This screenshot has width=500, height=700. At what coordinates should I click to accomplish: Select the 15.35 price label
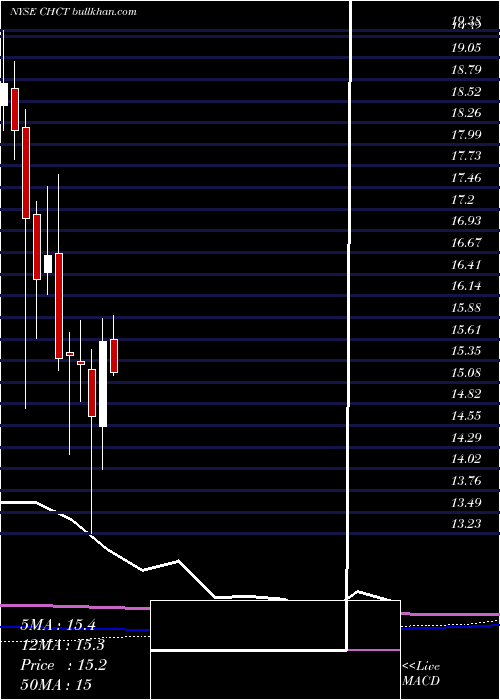(466, 351)
